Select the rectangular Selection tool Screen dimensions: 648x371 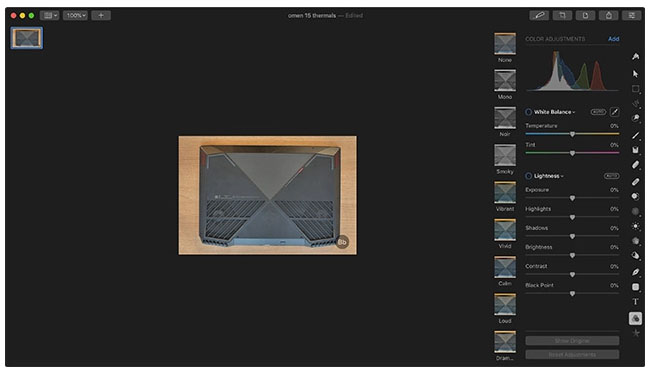click(636, 89)
